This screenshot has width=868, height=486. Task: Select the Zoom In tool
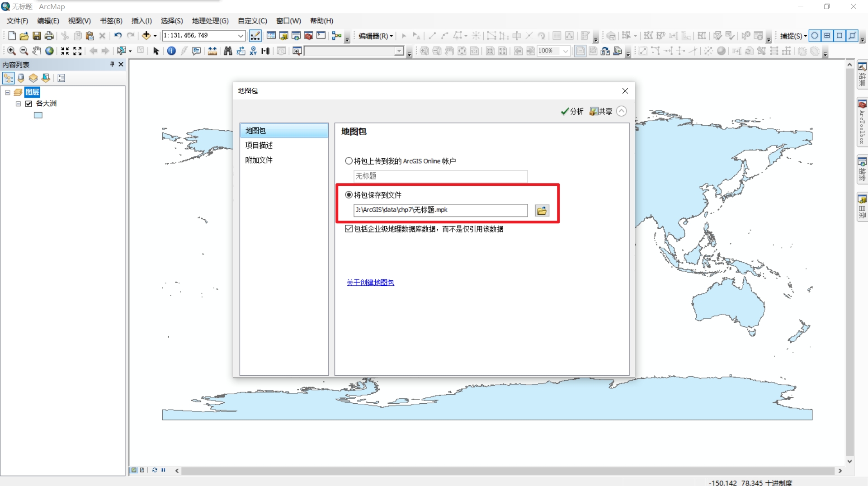click(11, 51)
